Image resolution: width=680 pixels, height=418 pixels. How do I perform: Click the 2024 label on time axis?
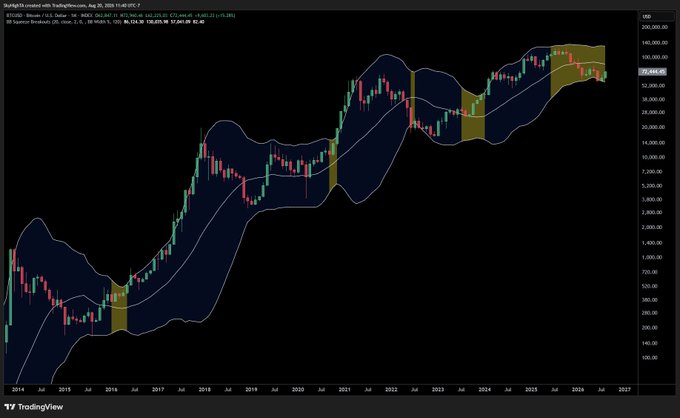pos(484,389)
